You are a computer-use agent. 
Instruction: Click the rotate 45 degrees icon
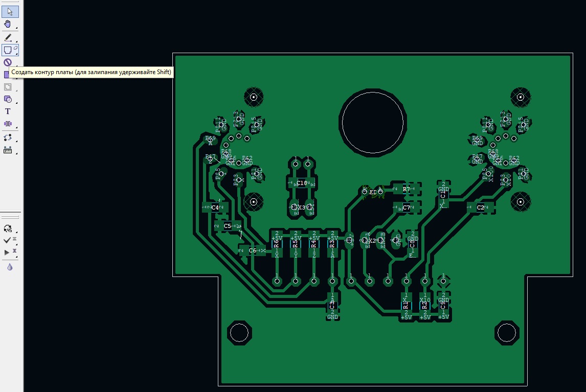click(x=8, y=228)
